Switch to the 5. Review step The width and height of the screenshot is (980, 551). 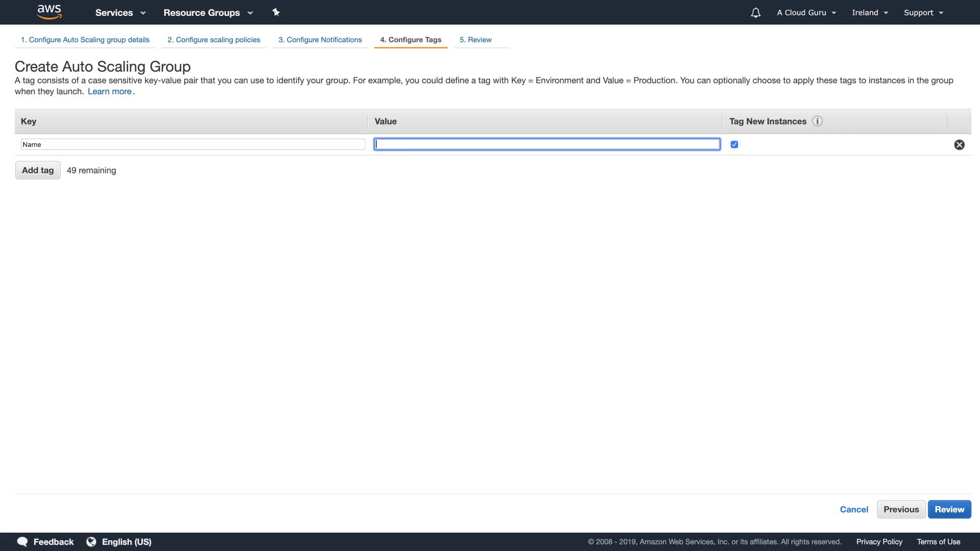tap(475, 40)
